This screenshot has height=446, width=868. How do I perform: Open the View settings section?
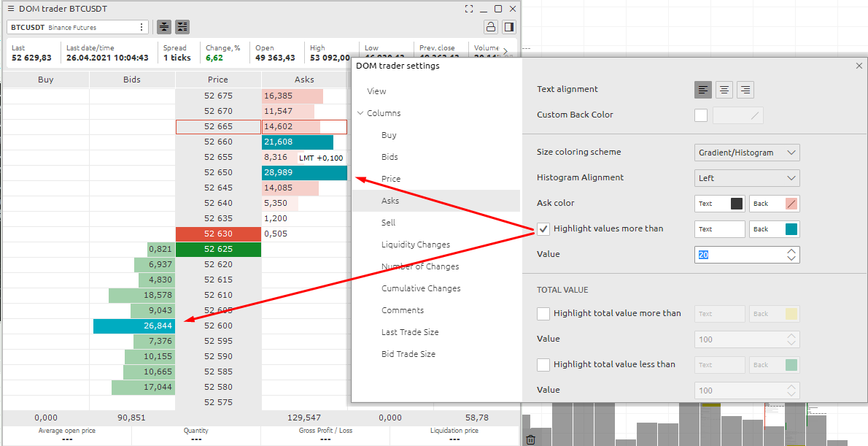[376, 91]
